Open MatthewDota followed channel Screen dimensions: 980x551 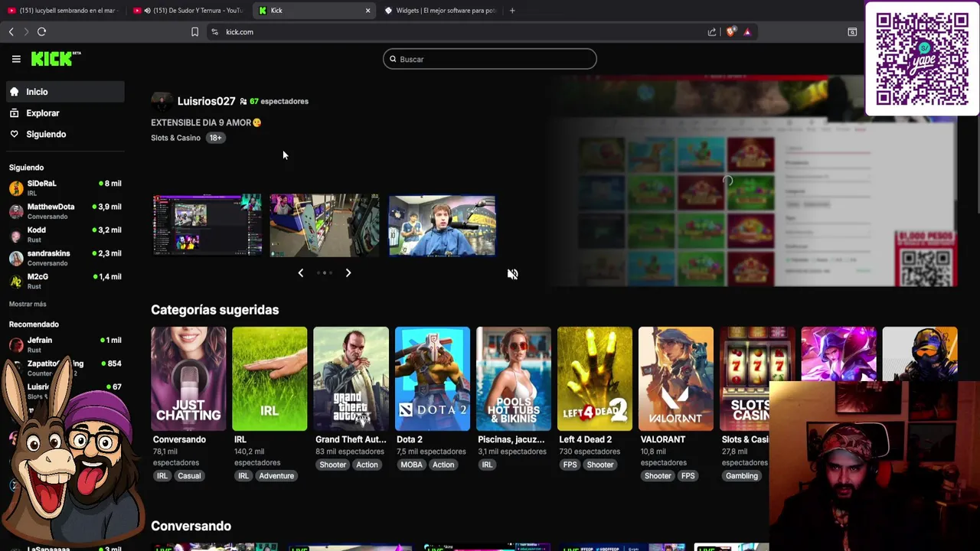point(64,211)
